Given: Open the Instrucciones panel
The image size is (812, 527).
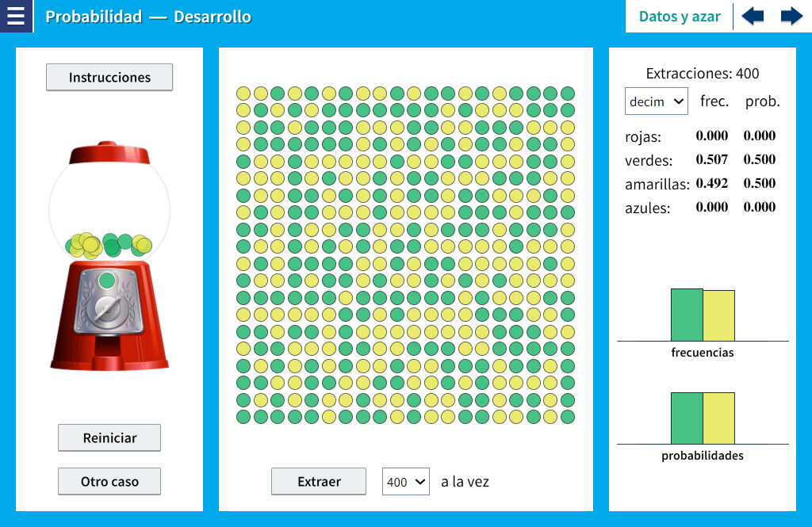Looking at the screenshot, I should [109, 78].
